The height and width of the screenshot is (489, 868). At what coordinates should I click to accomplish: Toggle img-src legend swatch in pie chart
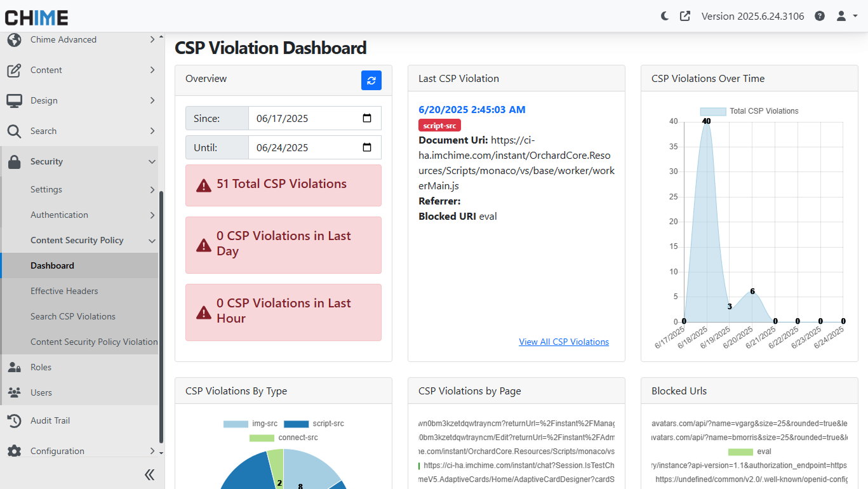pos(236,424)
